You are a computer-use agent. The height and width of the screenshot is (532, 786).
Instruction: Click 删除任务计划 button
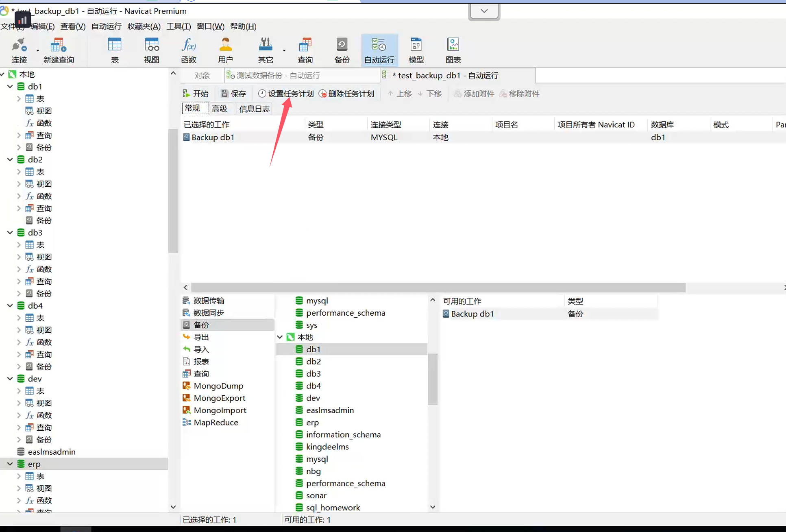pyautogui.click(x=346, y=94)
